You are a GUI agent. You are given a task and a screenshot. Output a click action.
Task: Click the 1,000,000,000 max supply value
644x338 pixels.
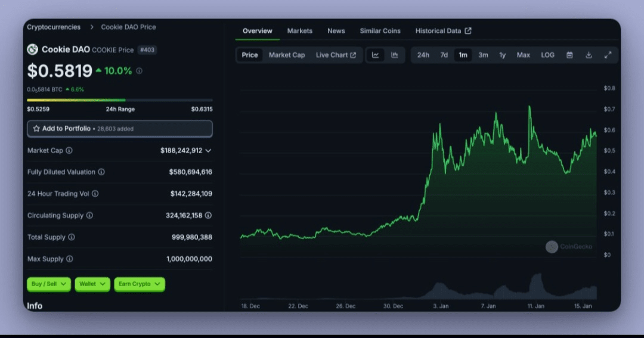(189, 259)
